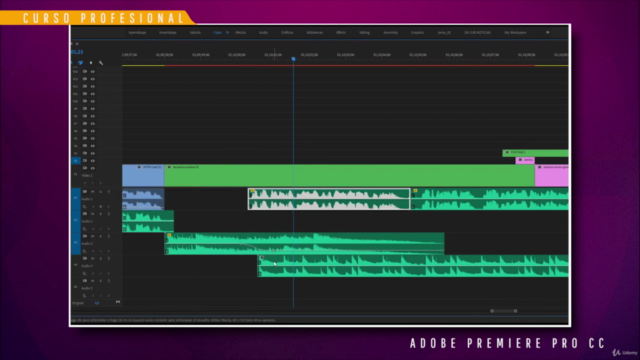Click keyframe display icon on Audio 1

click(84, 207)
